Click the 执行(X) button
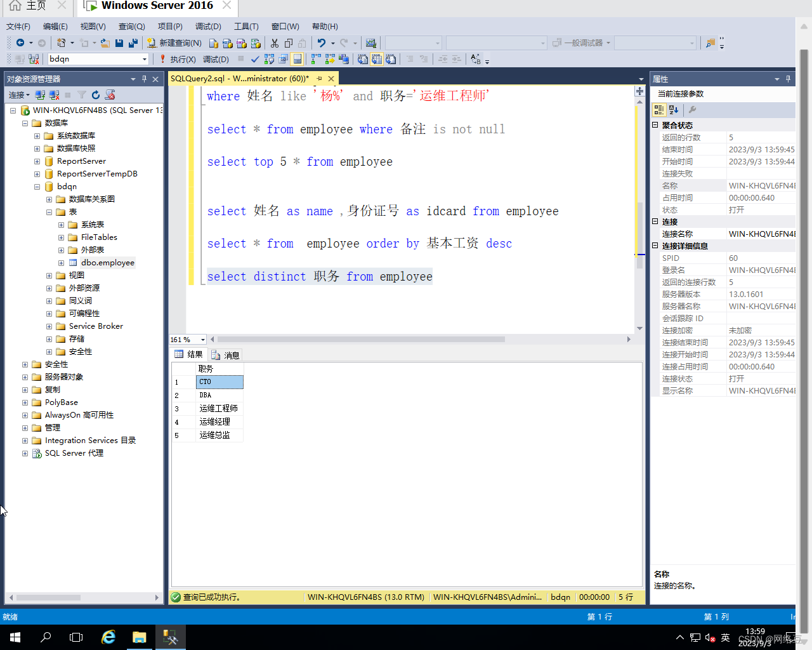The width and height of the screenshot is (812, 650). 177,59
